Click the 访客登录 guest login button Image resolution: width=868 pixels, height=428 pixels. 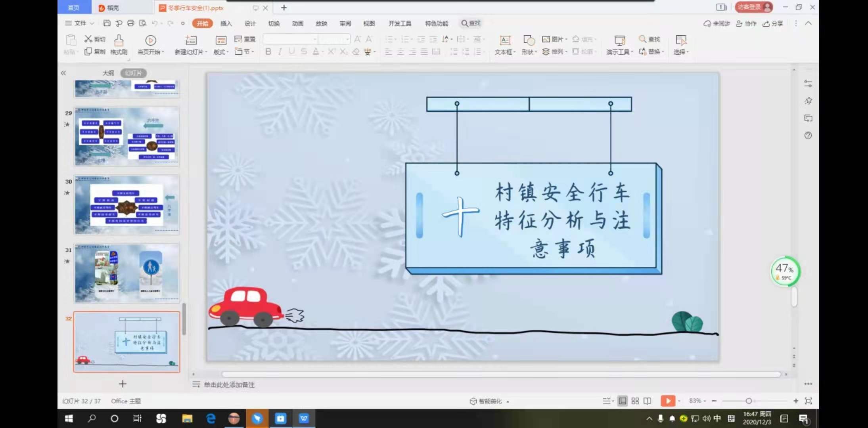[x=753, y=7]
